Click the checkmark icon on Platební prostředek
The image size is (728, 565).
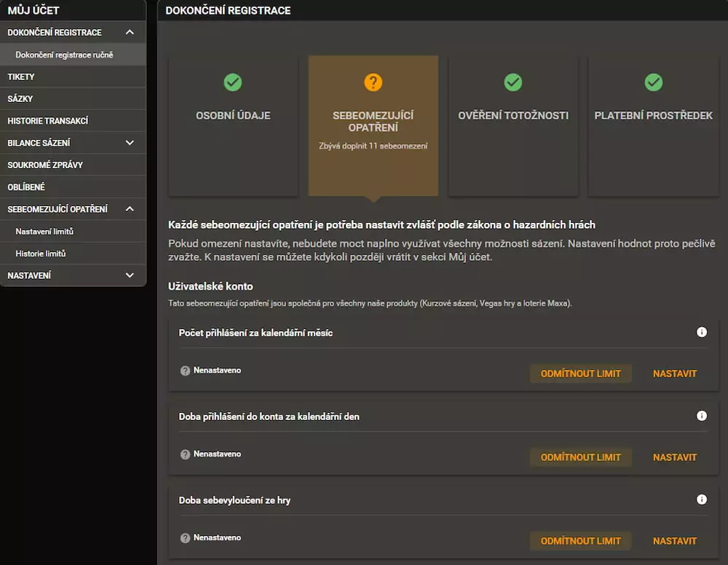click(653, 82)
